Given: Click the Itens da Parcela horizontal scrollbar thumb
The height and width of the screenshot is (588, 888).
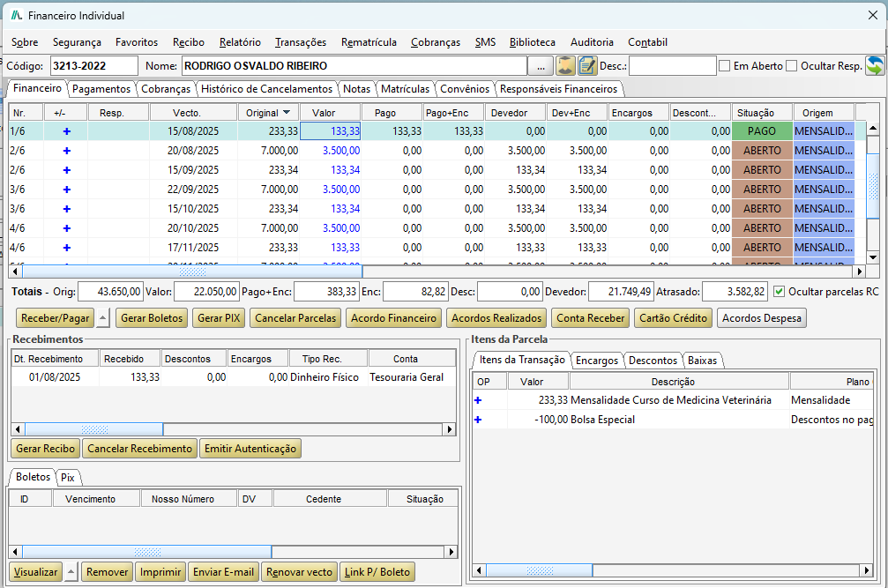Looking at the screenshot, I should (540, 570).
